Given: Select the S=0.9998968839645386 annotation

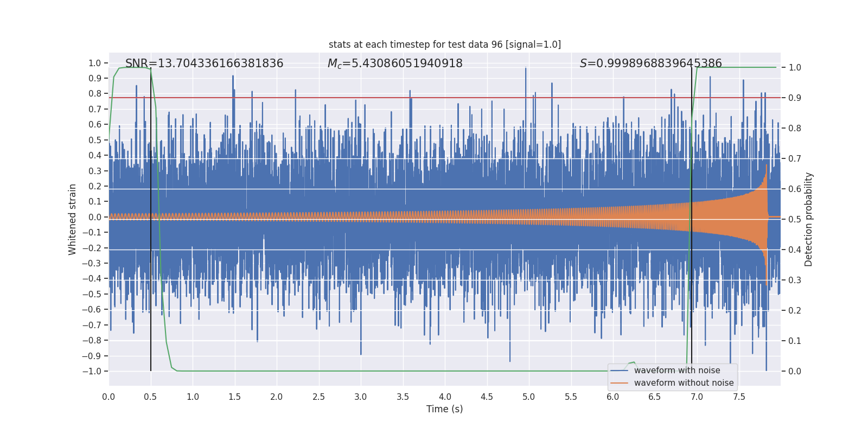Looking at the screenshot, I should 651,63.
